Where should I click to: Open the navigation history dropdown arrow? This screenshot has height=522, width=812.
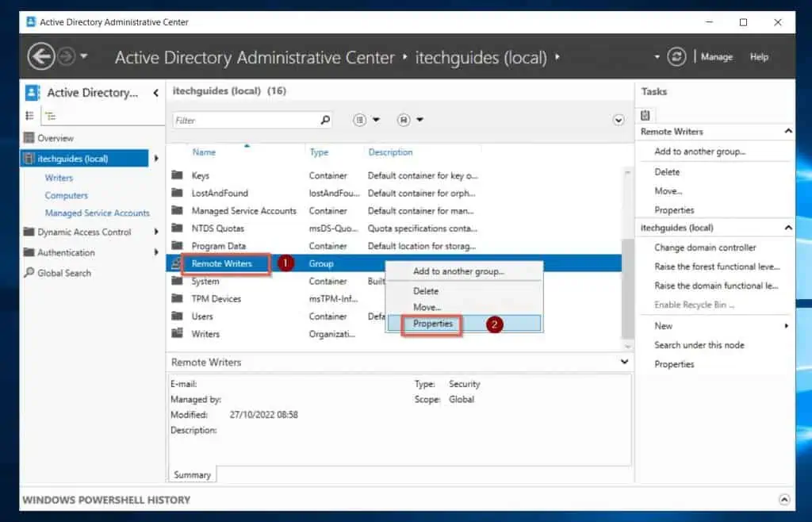[83, 56]
